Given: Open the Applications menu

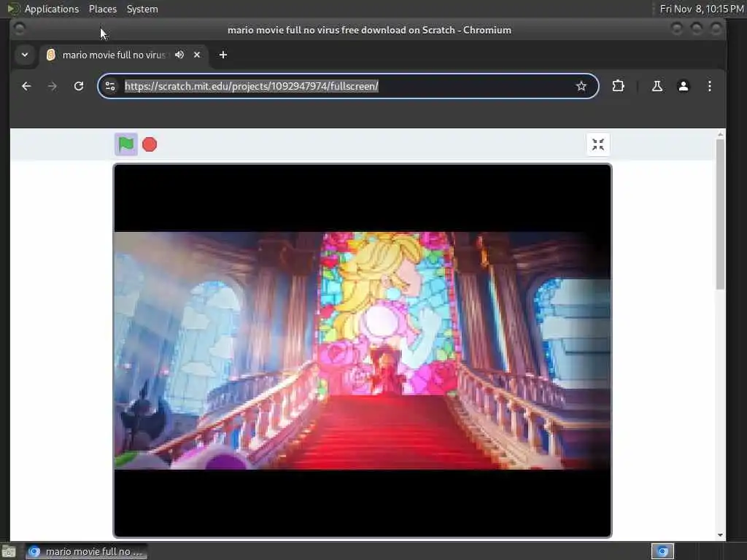Looking at the screenshot, I should [52, 9].
